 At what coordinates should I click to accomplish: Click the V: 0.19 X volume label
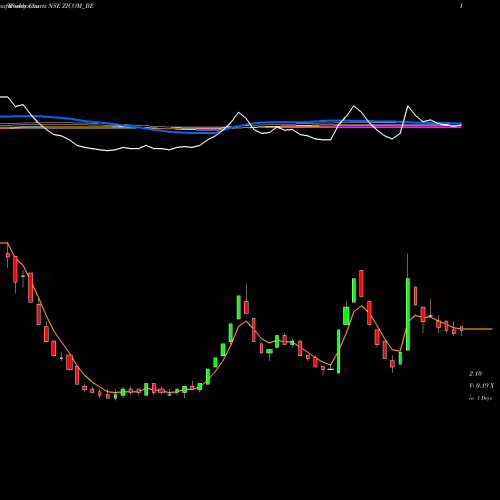click(x=481, y=386)
